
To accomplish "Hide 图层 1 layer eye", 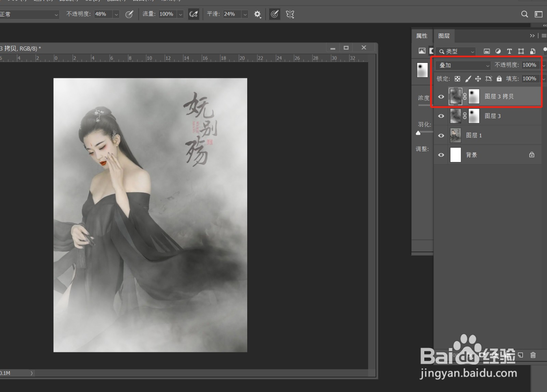I will point(441,136).
